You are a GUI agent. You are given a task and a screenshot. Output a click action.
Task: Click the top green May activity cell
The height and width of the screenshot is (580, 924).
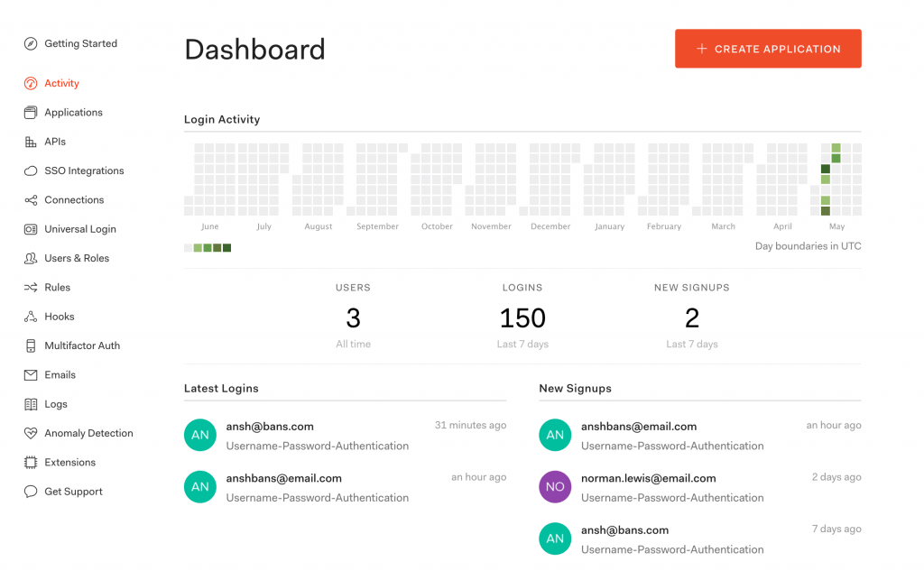[x=836, y=148]
